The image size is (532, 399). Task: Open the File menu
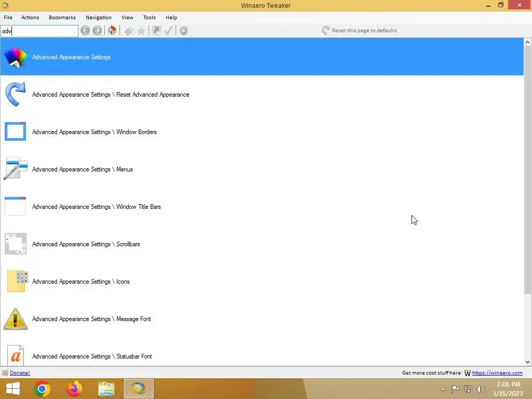click(8, 17)
